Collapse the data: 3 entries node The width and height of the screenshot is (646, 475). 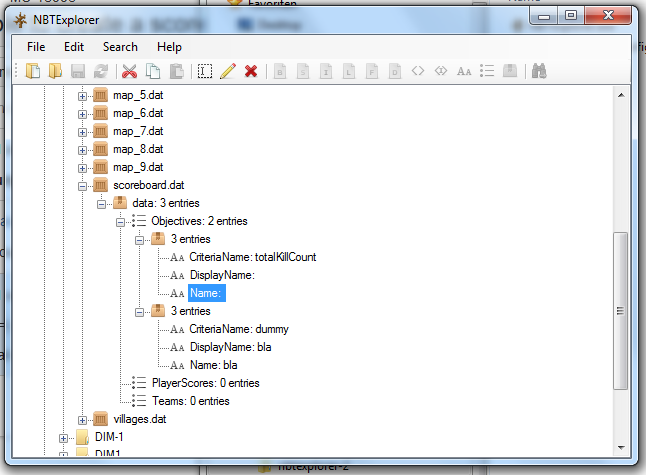tap(101, 204)
